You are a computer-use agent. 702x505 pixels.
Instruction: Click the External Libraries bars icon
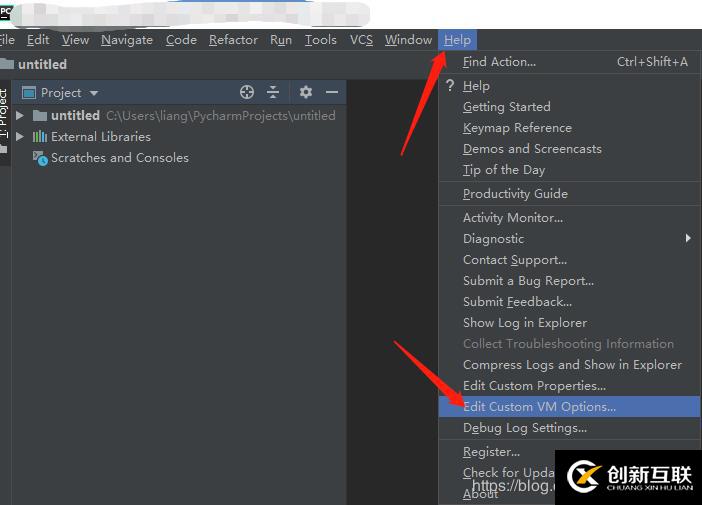[x=39, y=137]
